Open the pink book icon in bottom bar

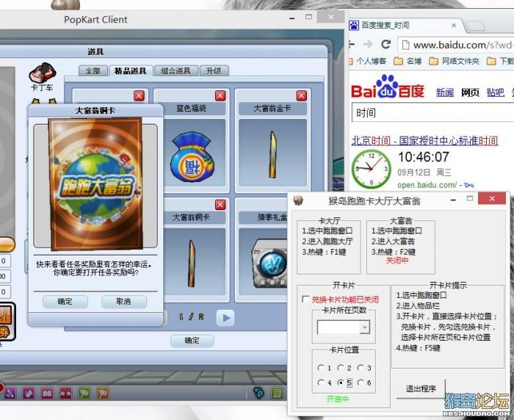(47, 393)
